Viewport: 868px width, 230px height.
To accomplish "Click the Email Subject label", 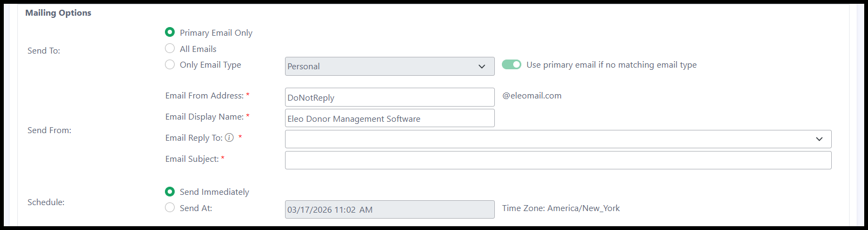I will coord(192,159).
